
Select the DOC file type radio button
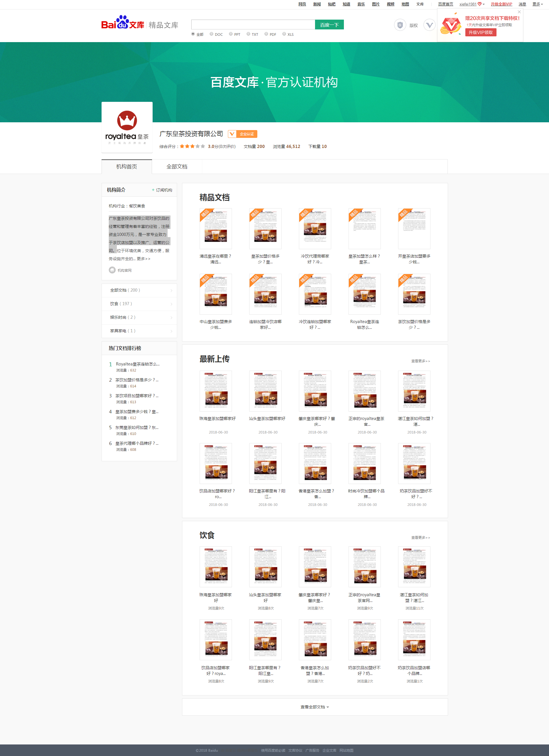click(x=211, y=34)
